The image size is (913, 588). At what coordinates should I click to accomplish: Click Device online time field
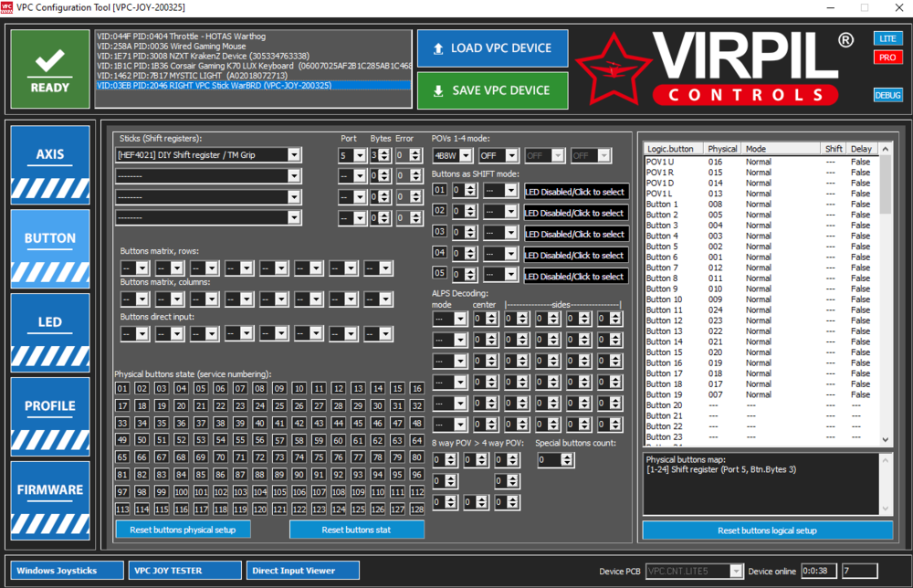tap(819, 572)
